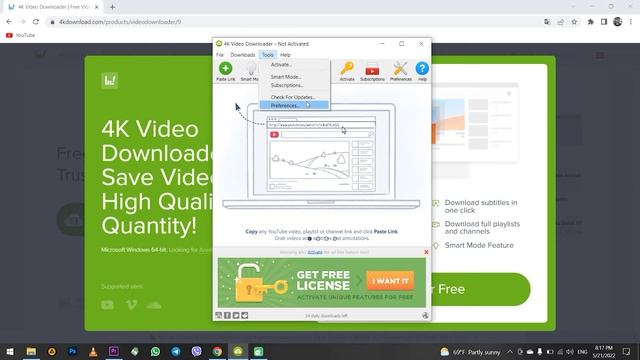Open the taskbar clock and date
This screenshot has height=360, width=640.
tap(604, 352)
